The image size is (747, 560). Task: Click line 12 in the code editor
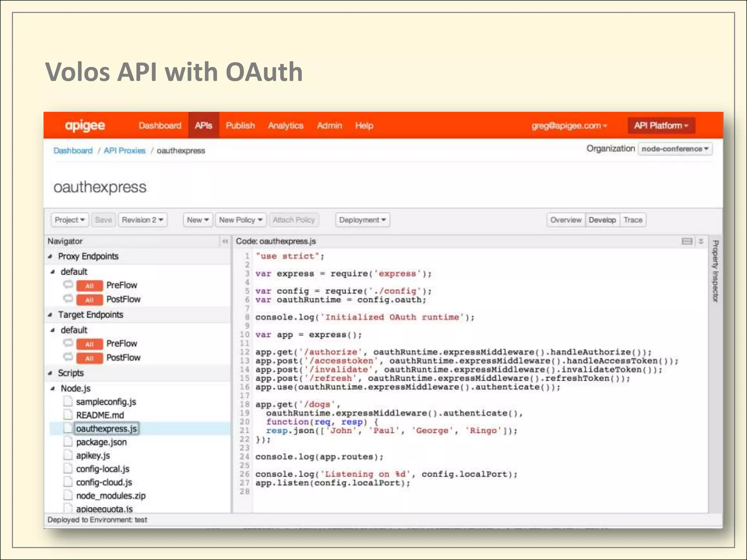click(x=453, y=352)
